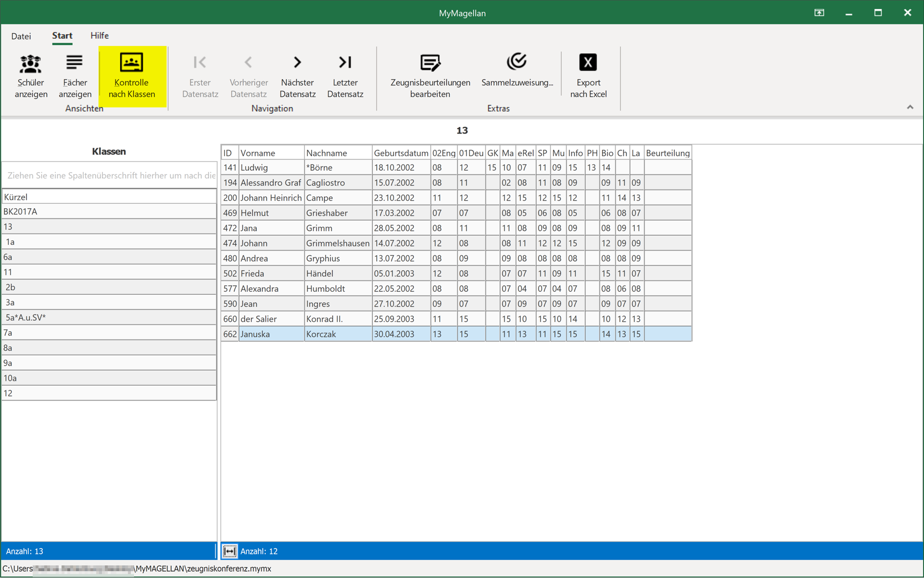Open the Datei menu
924x578 pixels.
pyautogui.click(x=21, y=36)
